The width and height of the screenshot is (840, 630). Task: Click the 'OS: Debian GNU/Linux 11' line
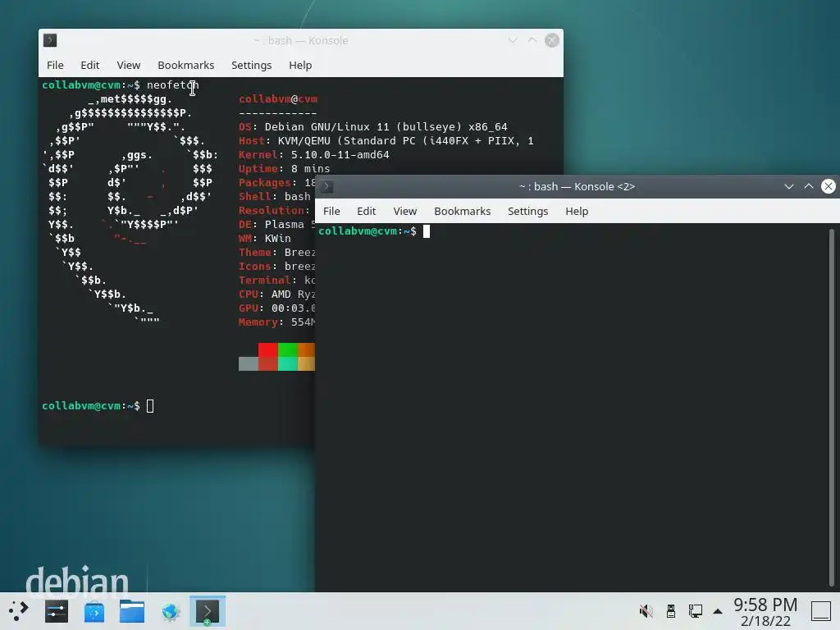(x=373, y=127)
